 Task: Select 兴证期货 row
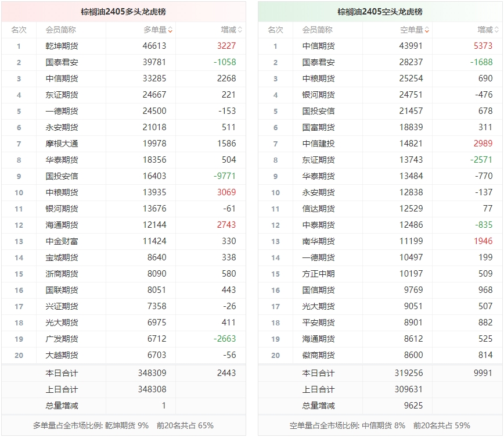(x=124, y=306)
